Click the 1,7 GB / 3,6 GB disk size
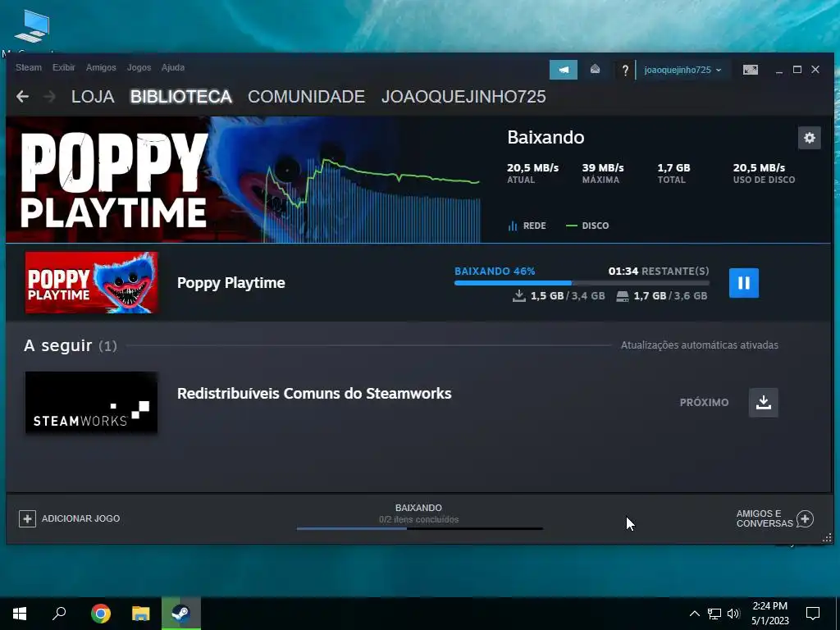 pyautogui.click(x=662, y=295)
